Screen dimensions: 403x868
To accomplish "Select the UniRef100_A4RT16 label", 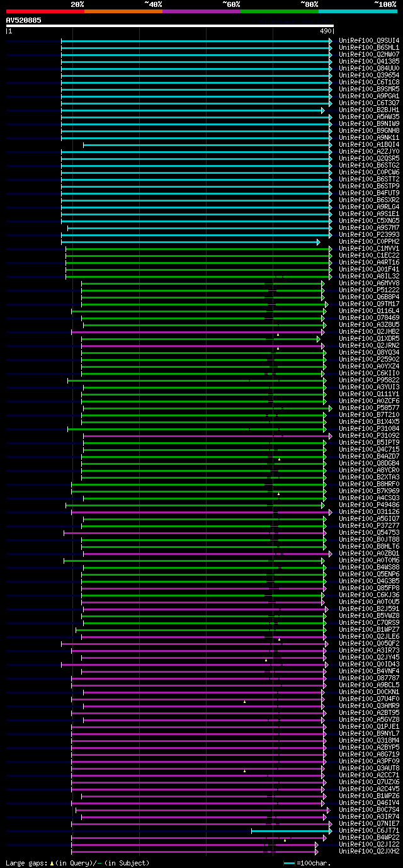I will coord(369,262).
